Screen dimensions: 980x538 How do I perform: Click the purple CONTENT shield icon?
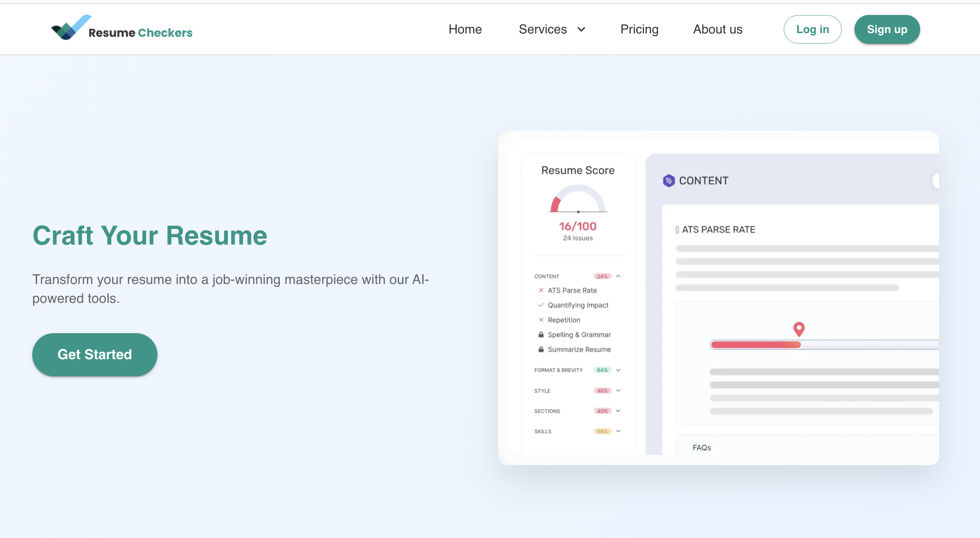668,181
